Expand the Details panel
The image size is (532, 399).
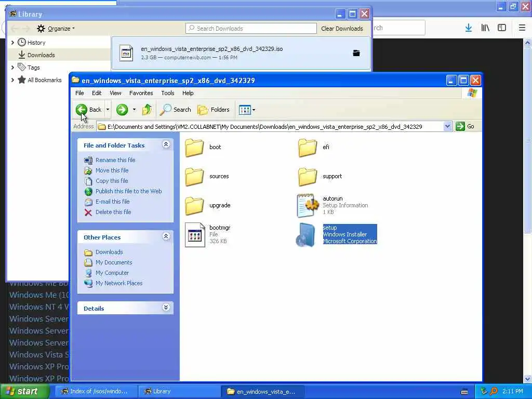pyautogui.click(x=166, y=308)
